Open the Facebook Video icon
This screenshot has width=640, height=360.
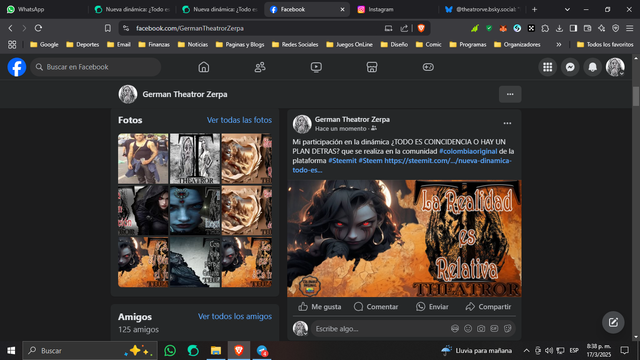316,67
